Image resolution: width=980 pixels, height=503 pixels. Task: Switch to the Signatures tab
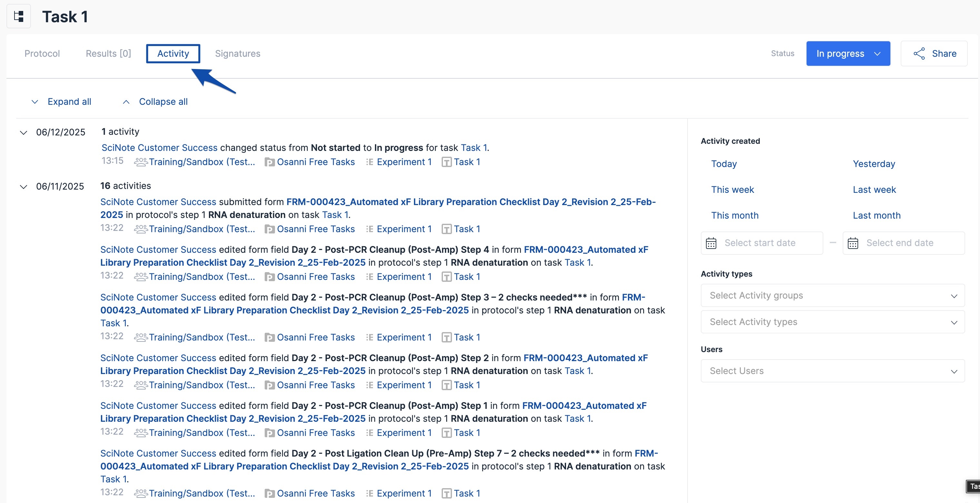(237, 54)
